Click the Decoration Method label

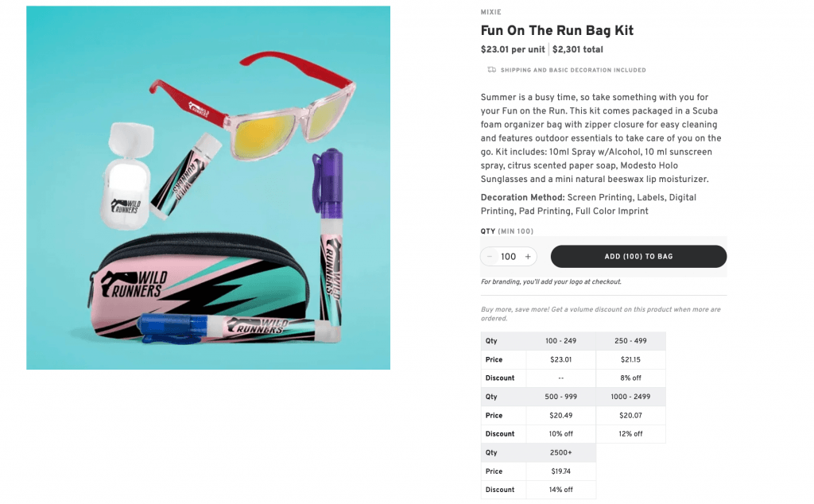tap(522, 197)
